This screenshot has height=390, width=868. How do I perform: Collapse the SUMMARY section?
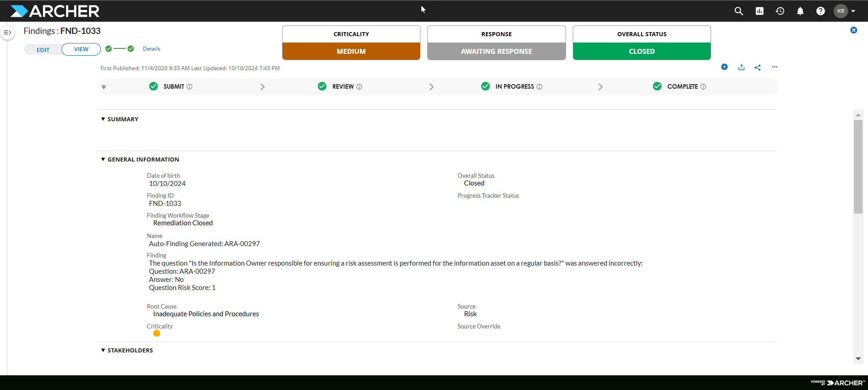click(x=103, y=119)
